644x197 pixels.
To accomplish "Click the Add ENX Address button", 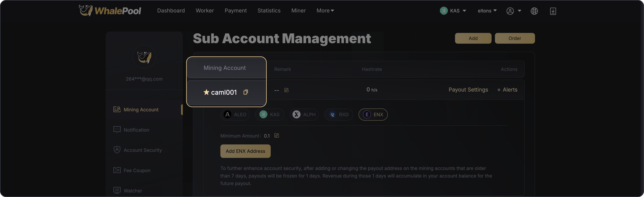I will pos(245,151).
